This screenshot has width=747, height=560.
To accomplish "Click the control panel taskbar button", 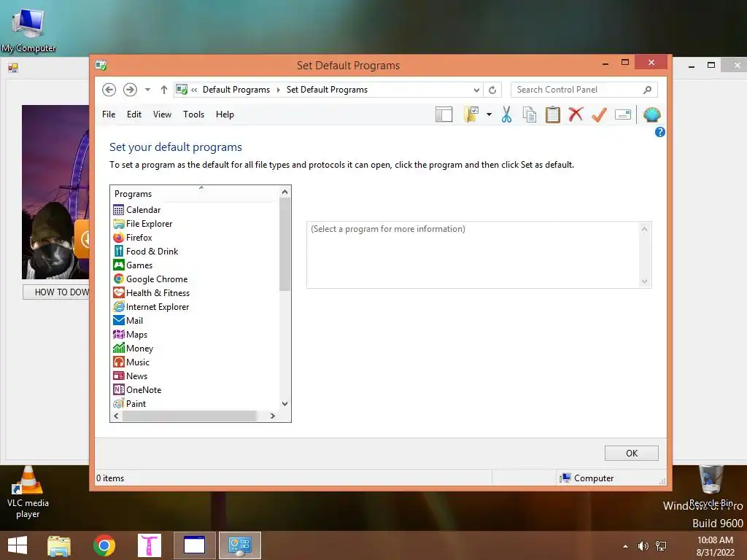I will click(x=239, y=545).
